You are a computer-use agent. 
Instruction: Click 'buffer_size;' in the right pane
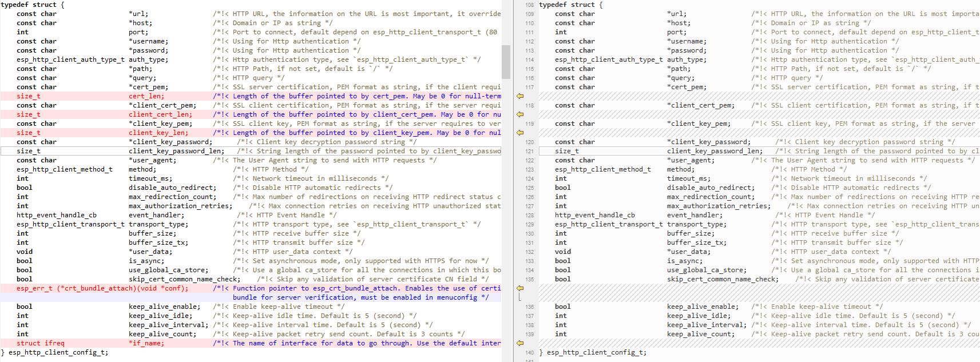[691, 233]
